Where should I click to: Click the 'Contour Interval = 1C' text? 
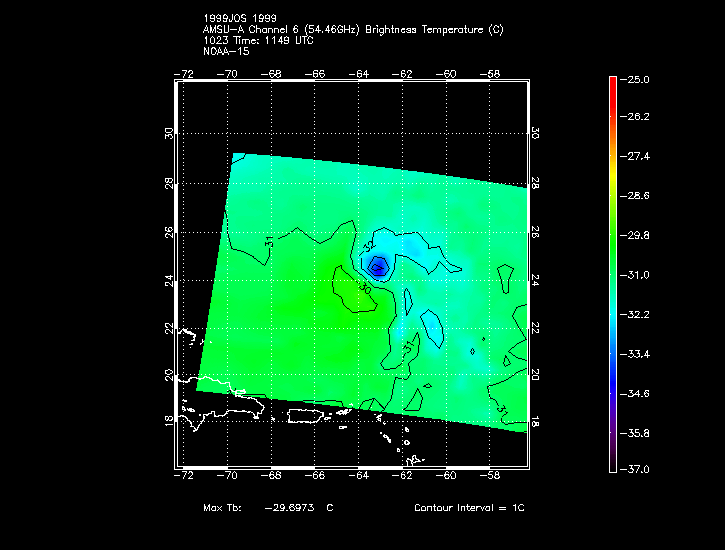point(469,508)
